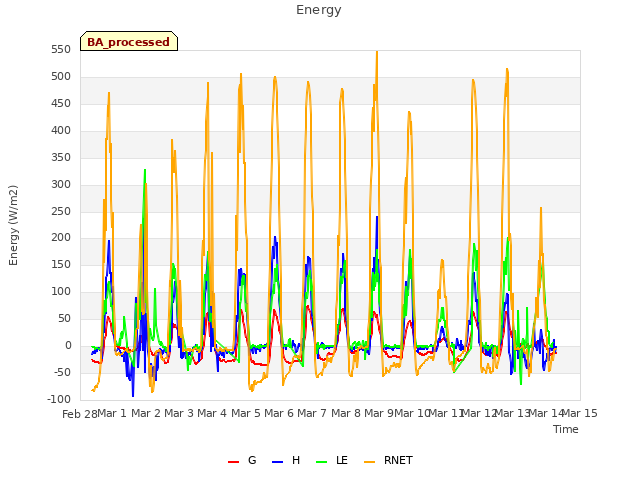Viewport: 640px width, 480px height.
Task: Click the blue H legend color marker
Action: pos(277,462)
